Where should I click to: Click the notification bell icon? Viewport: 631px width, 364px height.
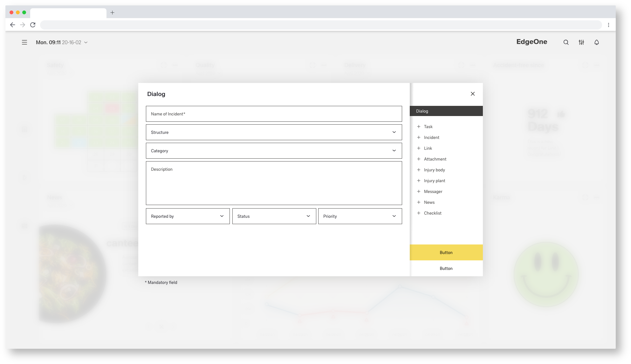[596, 42]
